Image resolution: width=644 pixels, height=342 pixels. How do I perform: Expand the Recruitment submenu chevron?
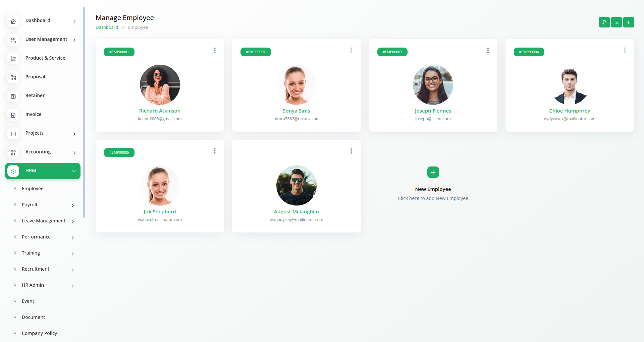coord(72,270)
